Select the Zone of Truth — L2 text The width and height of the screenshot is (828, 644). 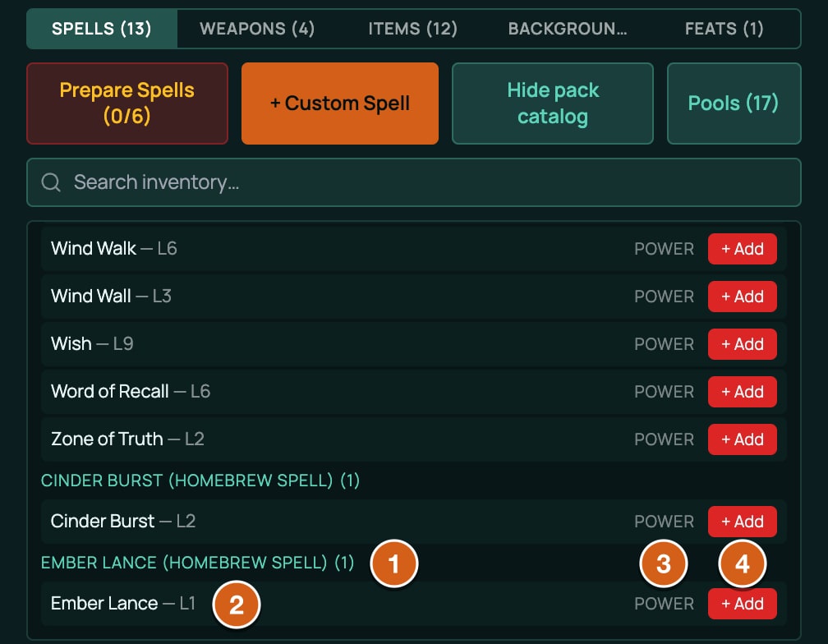point(127,439)
